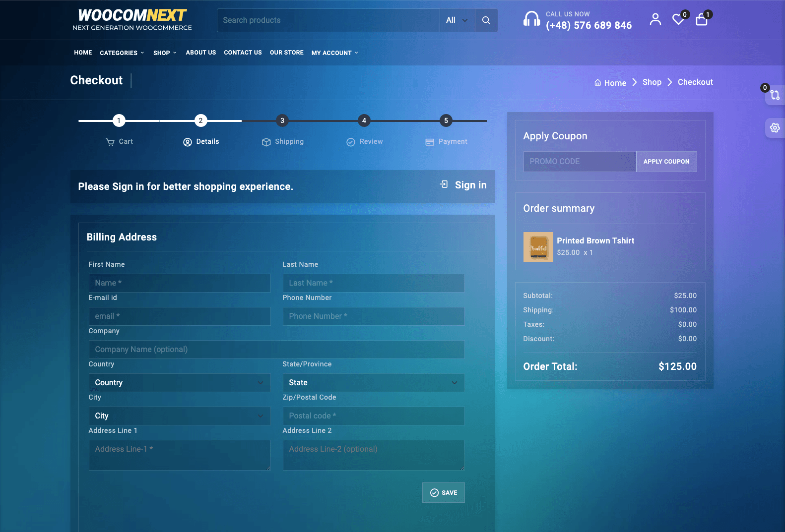Click the headset call icon
Image resolution: width=785 pixels, height=532 pixels.
click(x=531, y=19)
